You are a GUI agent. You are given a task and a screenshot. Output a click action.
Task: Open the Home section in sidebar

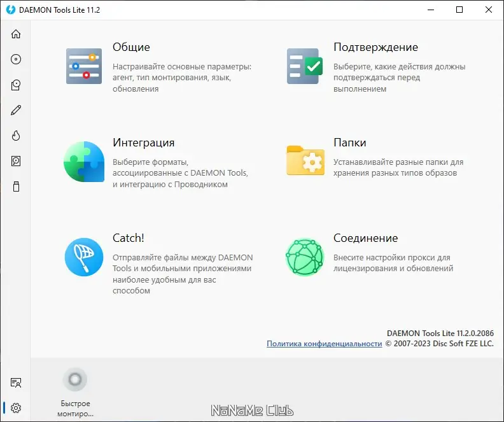tap(16, 34)
